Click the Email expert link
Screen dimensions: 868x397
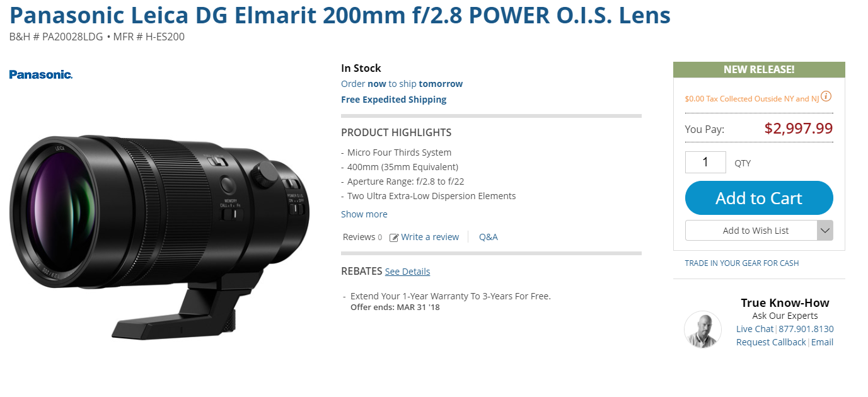tap(822, 342)
